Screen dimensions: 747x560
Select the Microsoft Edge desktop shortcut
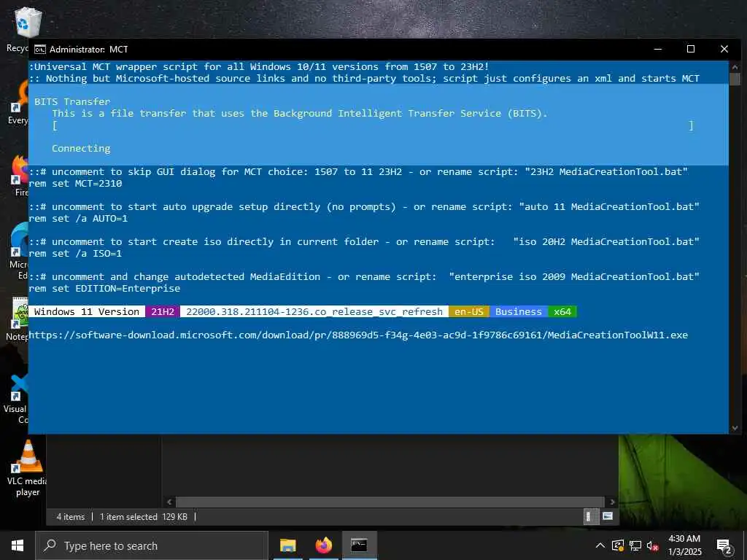pyautogui.click(x=19, y=251)
